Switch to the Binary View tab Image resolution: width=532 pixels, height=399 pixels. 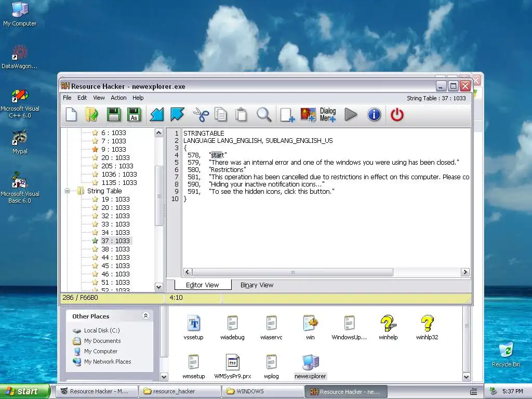257,285
